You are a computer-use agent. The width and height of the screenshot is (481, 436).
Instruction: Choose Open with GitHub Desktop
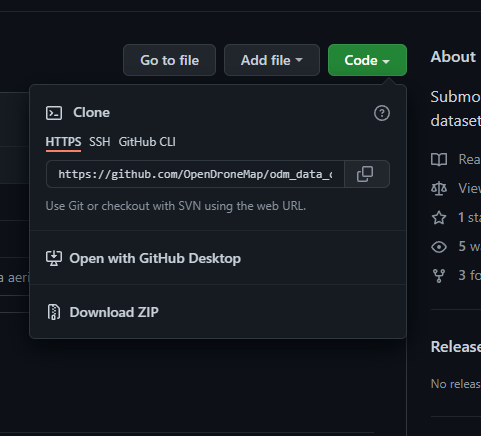218,258
